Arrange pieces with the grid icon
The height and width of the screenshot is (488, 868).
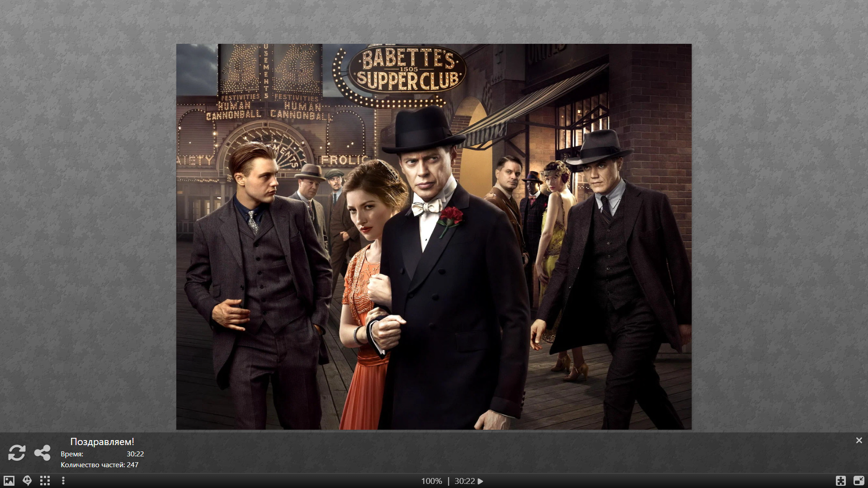pos(45,481)
